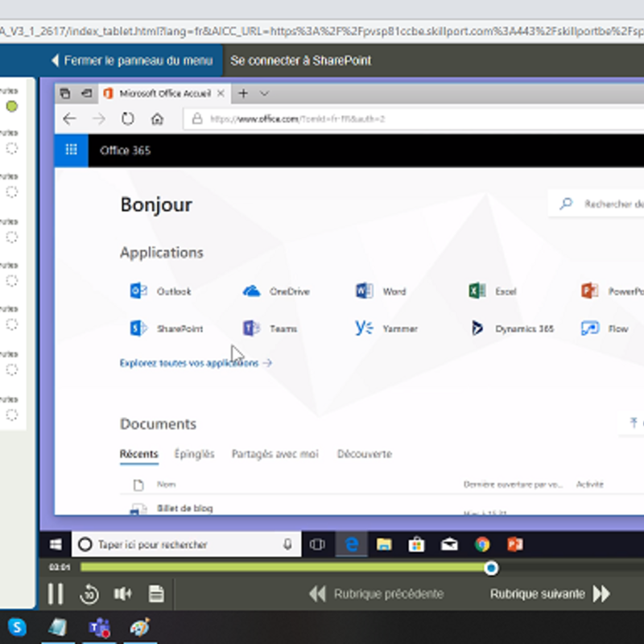Open the Flow app

pos(605,328)
